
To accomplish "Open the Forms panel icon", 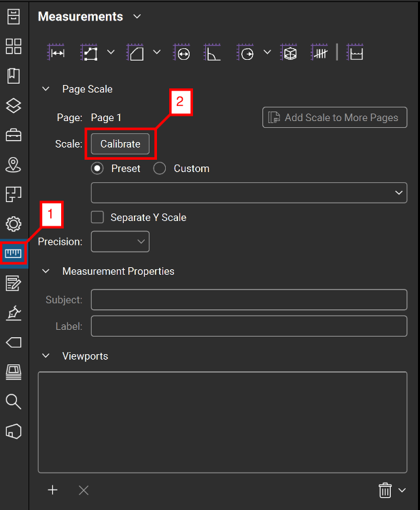I will pyautogui.click(x=14, y=283).
